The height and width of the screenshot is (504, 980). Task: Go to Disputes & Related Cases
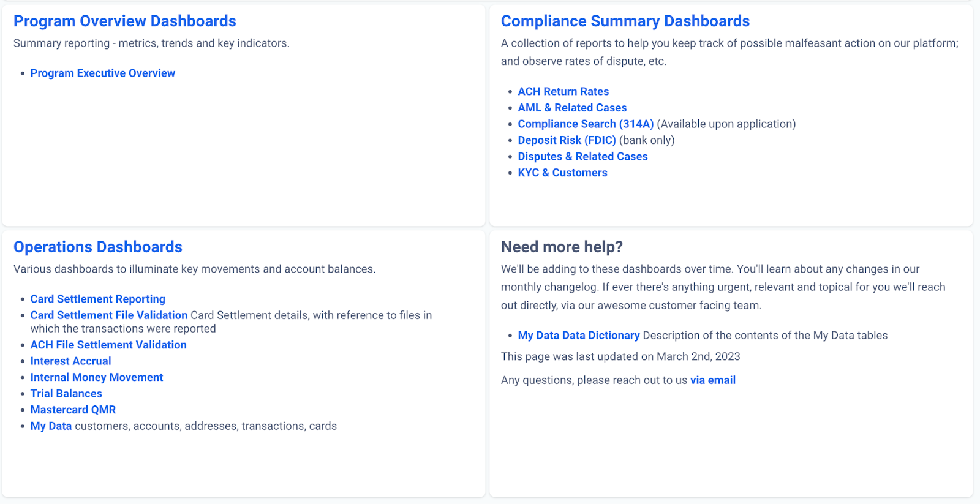coord(582,157)
